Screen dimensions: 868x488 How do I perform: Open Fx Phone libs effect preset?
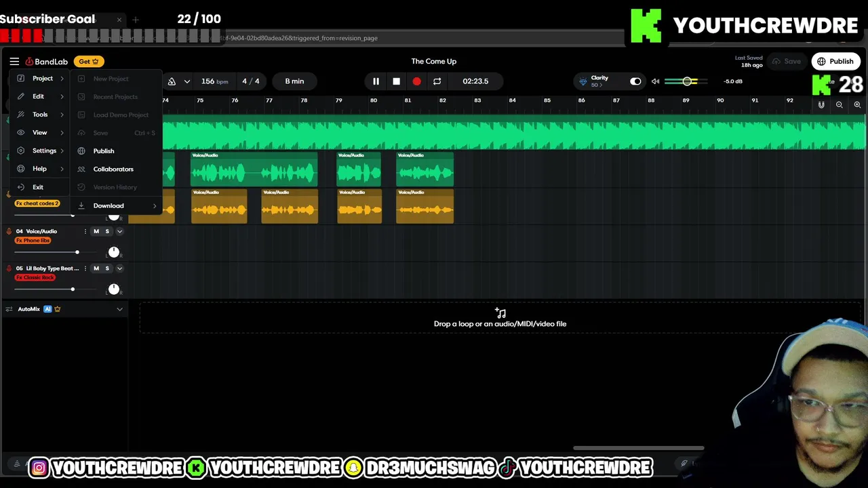click(33, 241)
